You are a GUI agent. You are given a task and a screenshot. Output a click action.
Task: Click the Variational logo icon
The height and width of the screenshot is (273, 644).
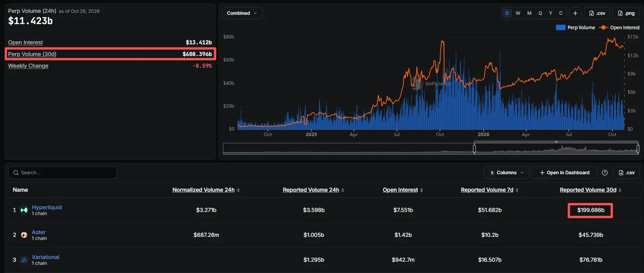pos(24,260)
